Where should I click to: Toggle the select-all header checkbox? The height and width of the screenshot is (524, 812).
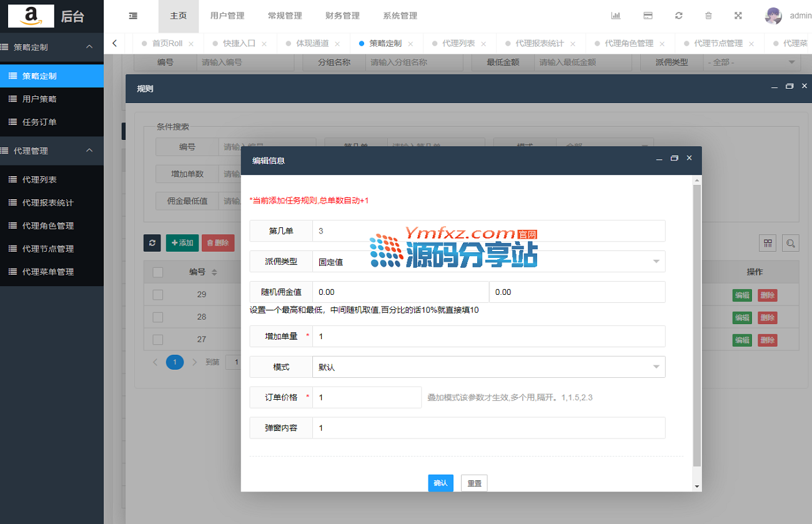pyautogui.click(x=158, y=272)
